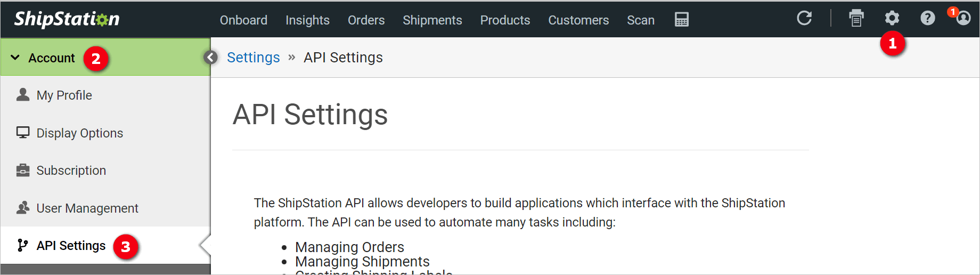This screenshot has height=275, width=980.
Task: Navigate to the Customers tab
Action: click(578, 20)
